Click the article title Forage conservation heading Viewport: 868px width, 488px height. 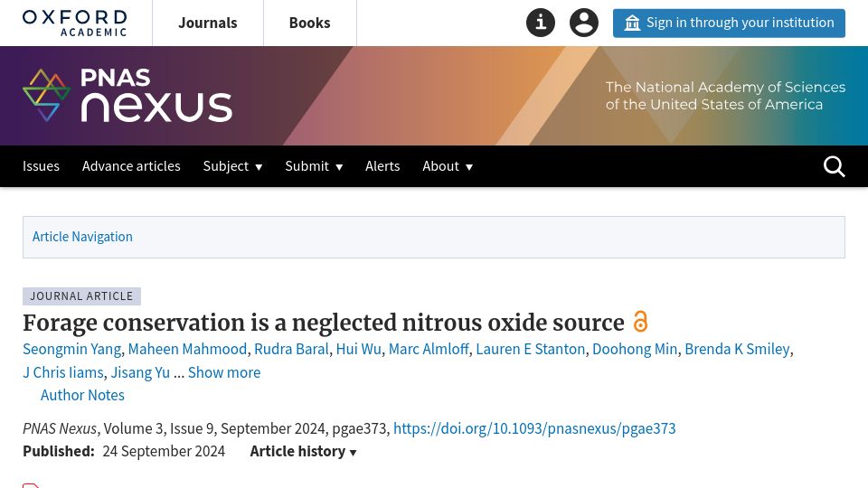tap(324, 323)
